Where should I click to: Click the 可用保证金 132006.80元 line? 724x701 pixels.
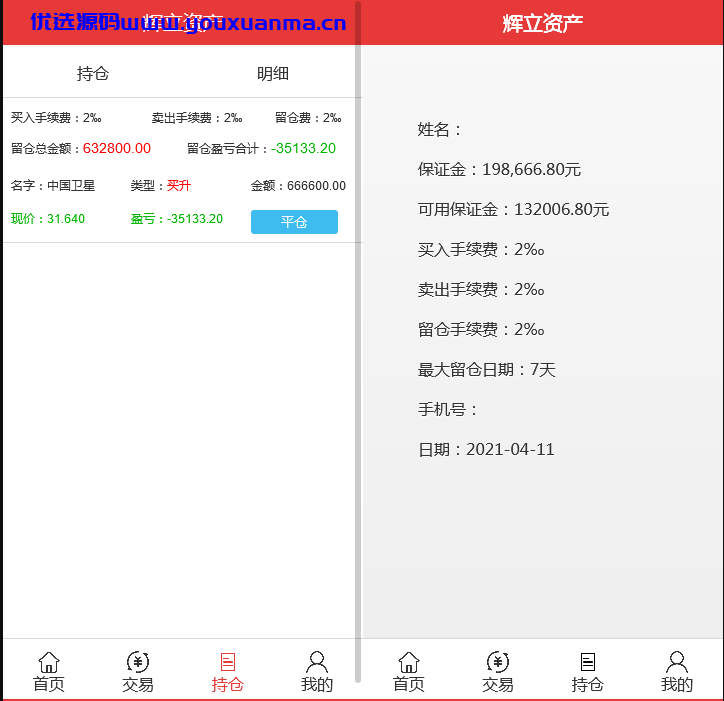[513, 210]
